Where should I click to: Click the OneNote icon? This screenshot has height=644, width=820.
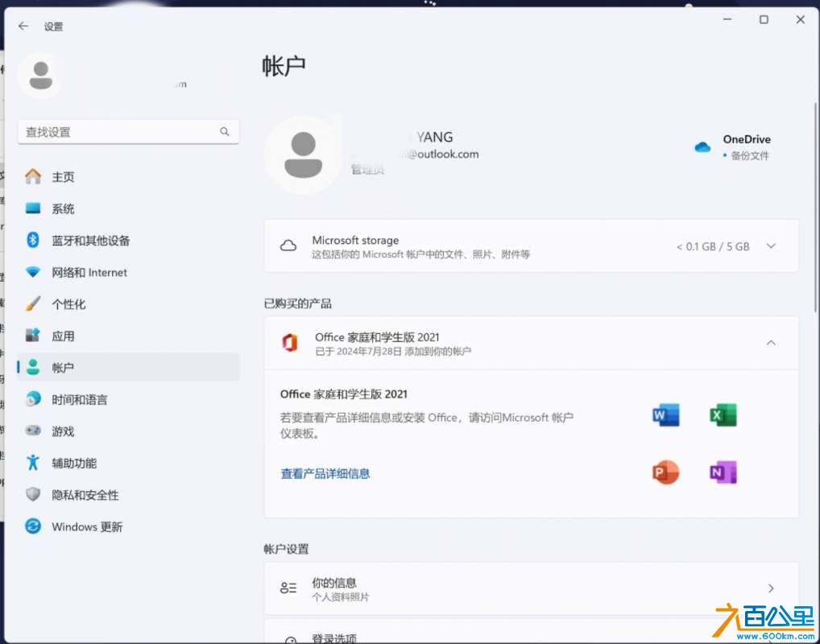(x=723, y=473)
